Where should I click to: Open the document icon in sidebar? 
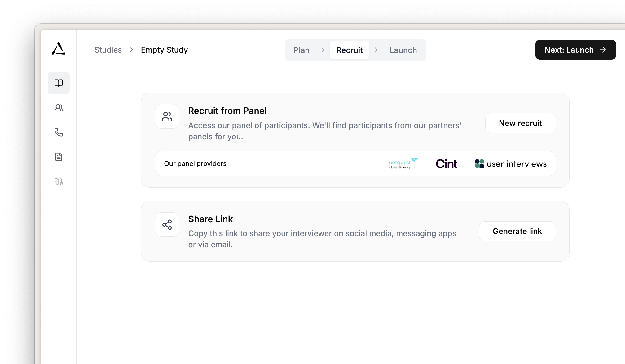[x=59, y=157]
